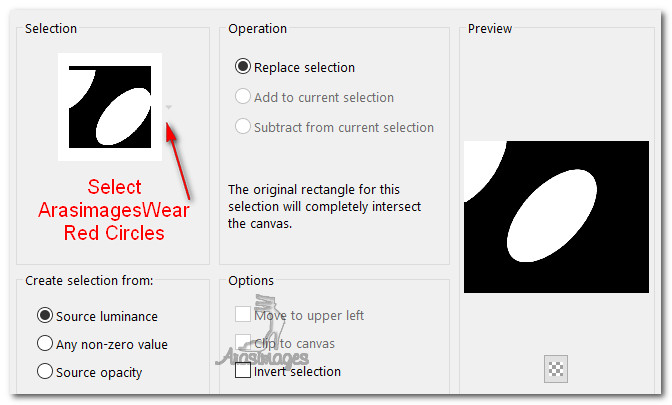
Task: Select Source luminance radio button
Action: [x=45, y=316]
